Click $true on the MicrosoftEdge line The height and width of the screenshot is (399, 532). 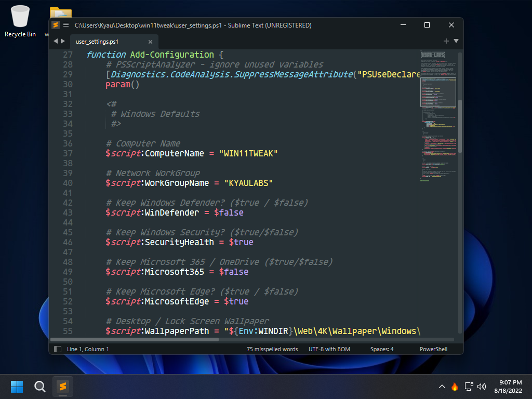click(x=236, y=301)
